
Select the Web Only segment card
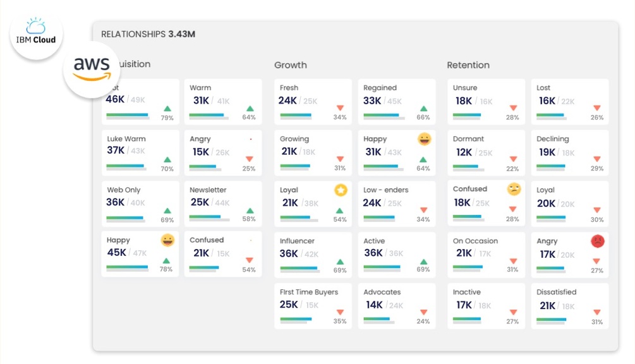[x=140, y=203]
